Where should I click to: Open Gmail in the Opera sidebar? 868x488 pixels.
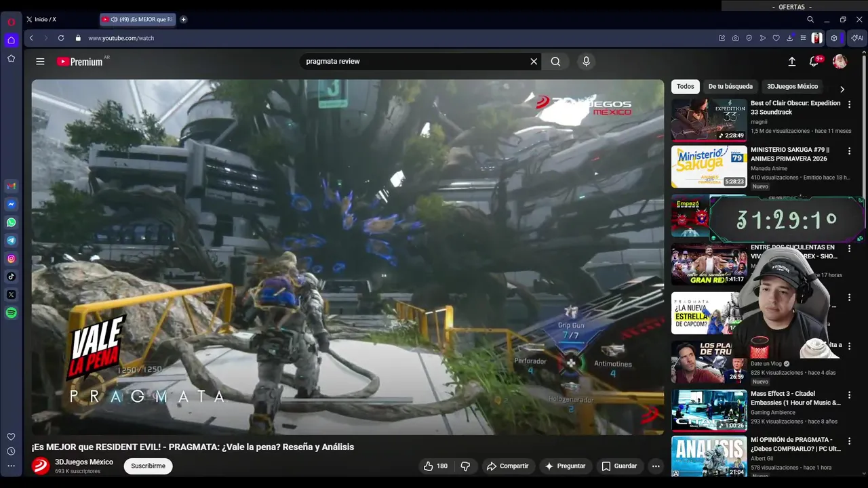pos(11,186)
